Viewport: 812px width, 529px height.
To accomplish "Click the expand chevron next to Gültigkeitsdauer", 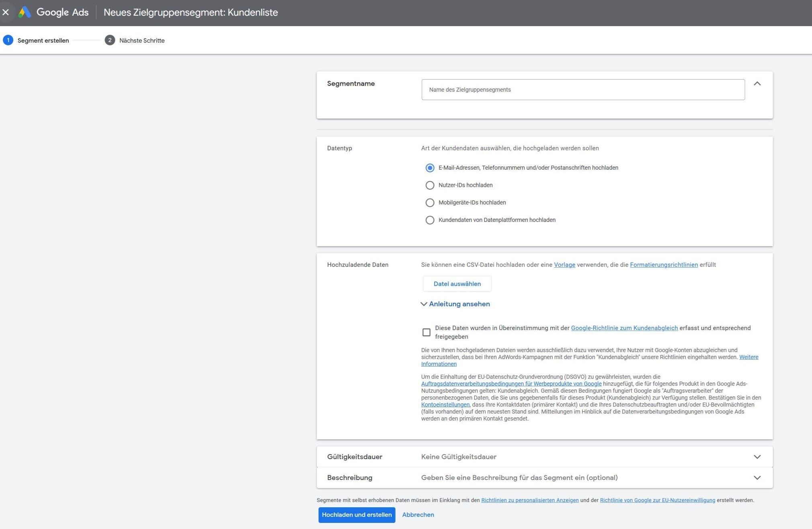I will coord(758,457).
